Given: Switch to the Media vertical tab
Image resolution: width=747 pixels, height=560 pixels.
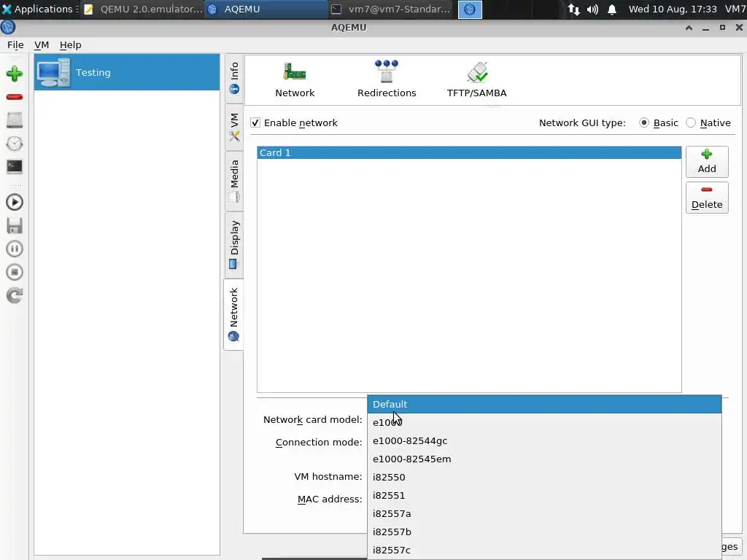Looking at the screenshot, I should click(234, 182).
